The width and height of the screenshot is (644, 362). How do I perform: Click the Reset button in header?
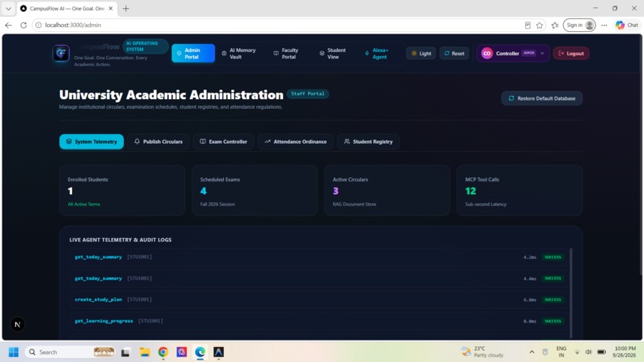click(x=455, y=54)
